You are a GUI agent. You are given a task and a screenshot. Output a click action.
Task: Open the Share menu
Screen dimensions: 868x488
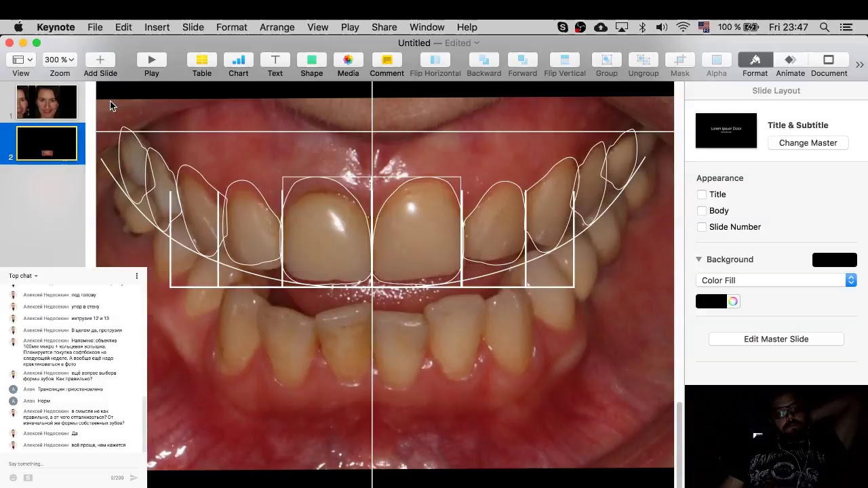(384, 27)
